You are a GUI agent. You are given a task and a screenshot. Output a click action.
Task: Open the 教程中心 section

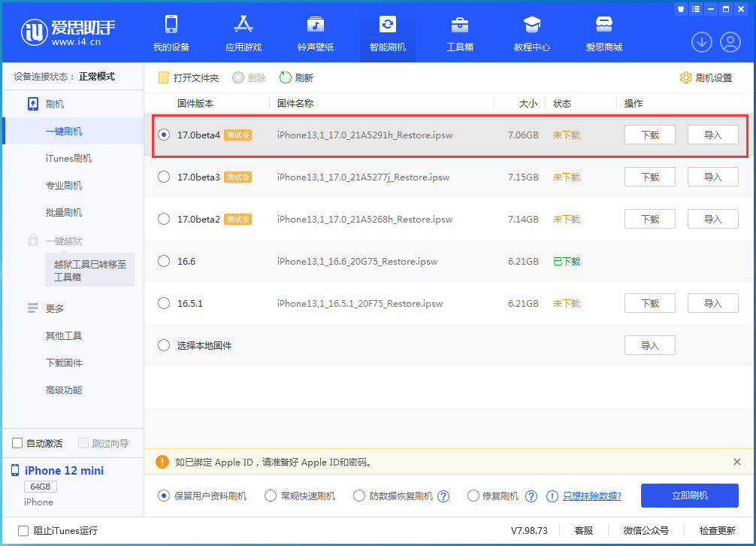click(531, 33)
